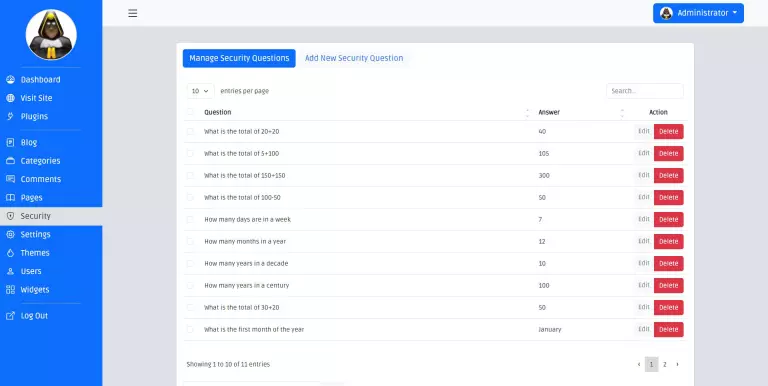The image size is (768, 386).
Task: Click the Security shield icon
Action: [x=10, y=216]
